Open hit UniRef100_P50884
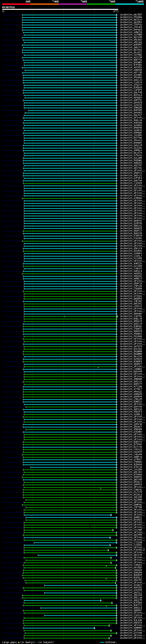 coord(131,17)
